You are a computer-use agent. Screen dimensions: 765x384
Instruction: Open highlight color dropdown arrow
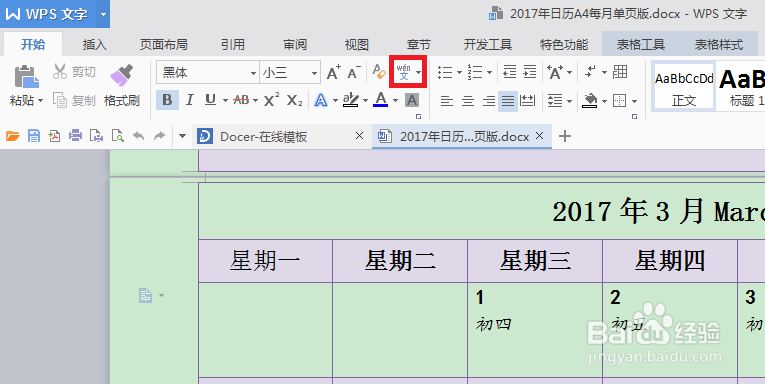pyautogui.click(x=365, y=101)
